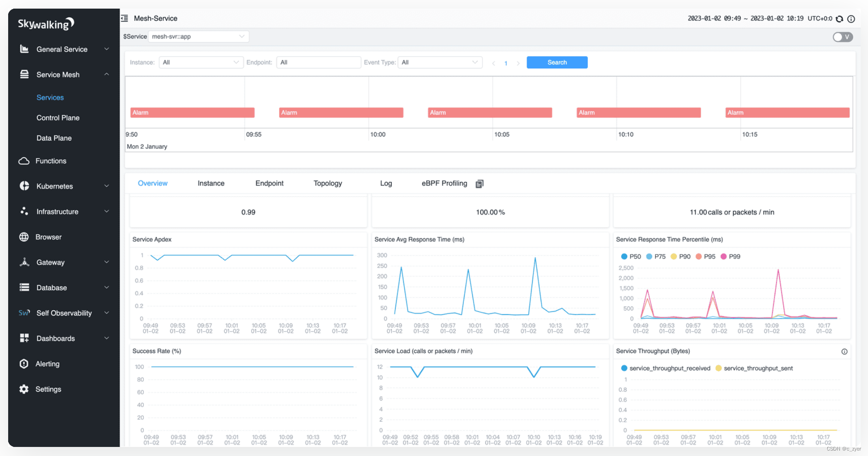Viewport: 868px width, 456px height.
Task: Click the Functions cloud icon
Action: [x=24, y=161]
